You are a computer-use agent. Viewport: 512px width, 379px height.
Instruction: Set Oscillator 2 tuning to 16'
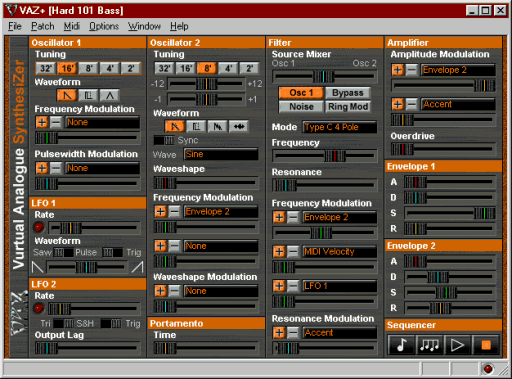click(x=186, y=68)
